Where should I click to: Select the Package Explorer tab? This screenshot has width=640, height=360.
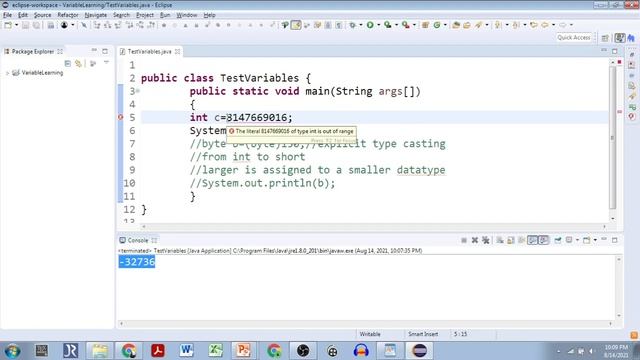click(33, 51)
